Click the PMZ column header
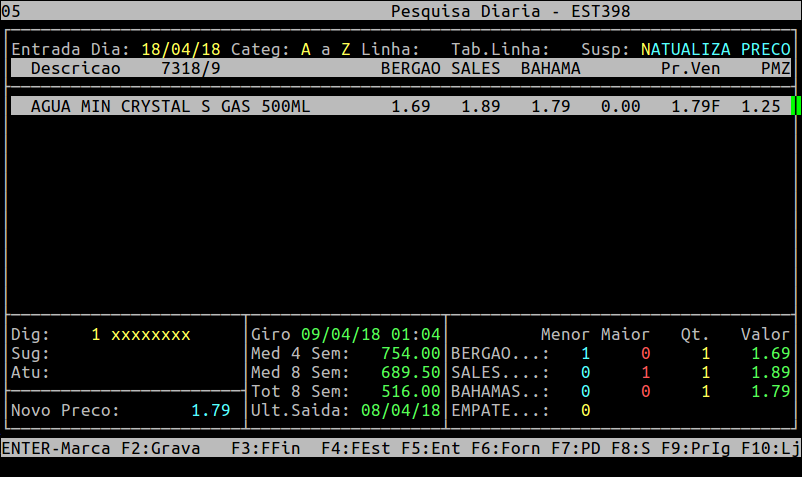 (775, 68)
